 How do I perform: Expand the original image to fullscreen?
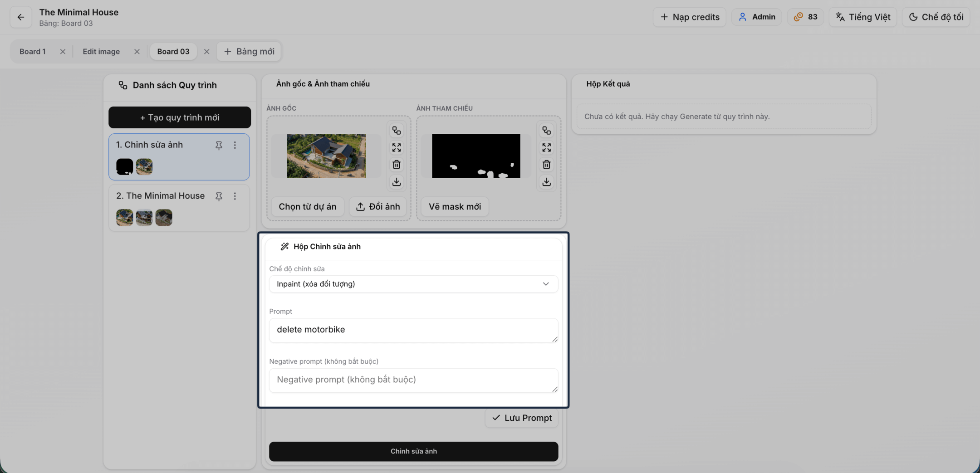397,148
